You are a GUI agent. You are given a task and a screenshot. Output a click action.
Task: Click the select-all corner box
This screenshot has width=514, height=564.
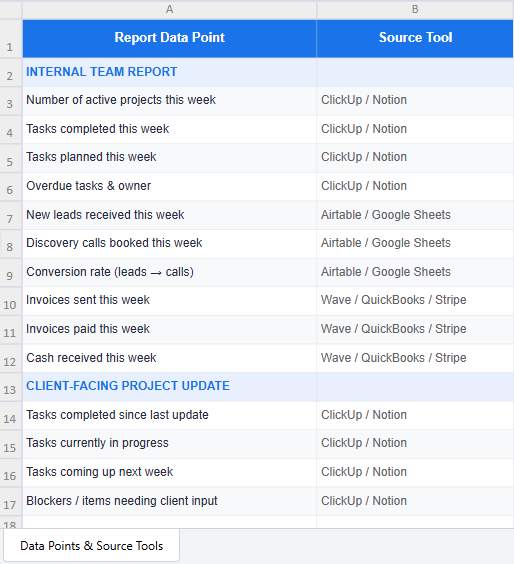click(x=11, y=10)
